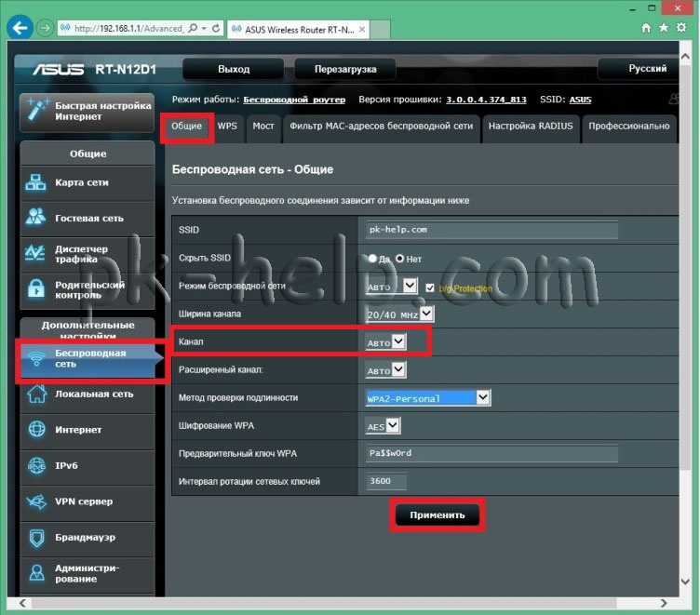Click the administration user icon
Screen dimensions: 700x615
click(x=36, y=572)
